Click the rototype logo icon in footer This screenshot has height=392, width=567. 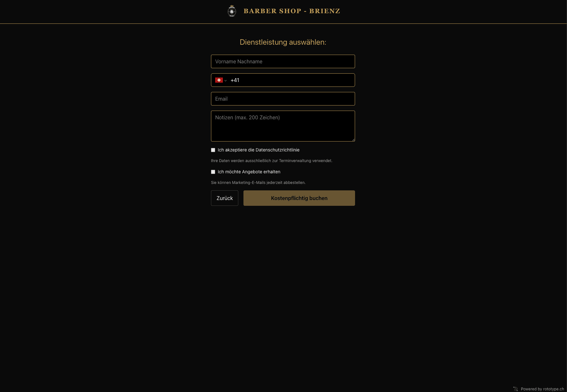tap(516, 389)
